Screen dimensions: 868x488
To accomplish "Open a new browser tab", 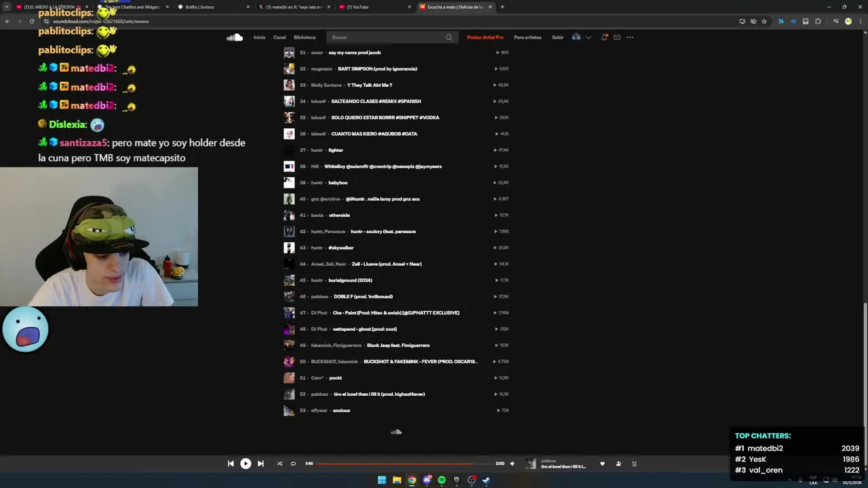I will pos(502,7).
